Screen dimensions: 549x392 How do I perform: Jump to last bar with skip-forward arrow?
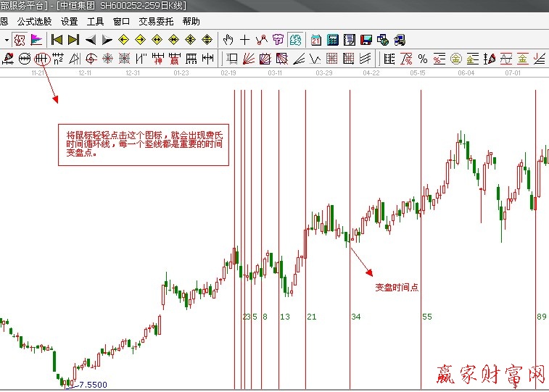pos(73,40)
